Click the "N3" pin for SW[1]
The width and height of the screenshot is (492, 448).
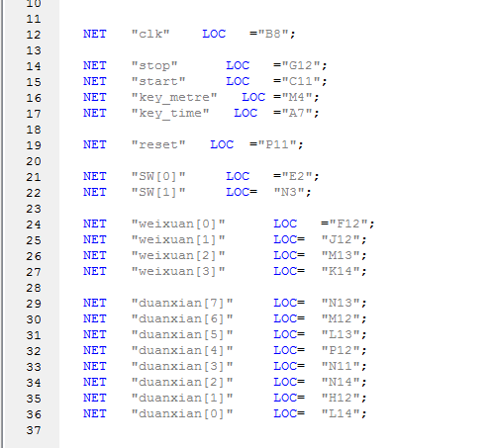[289, 192]
